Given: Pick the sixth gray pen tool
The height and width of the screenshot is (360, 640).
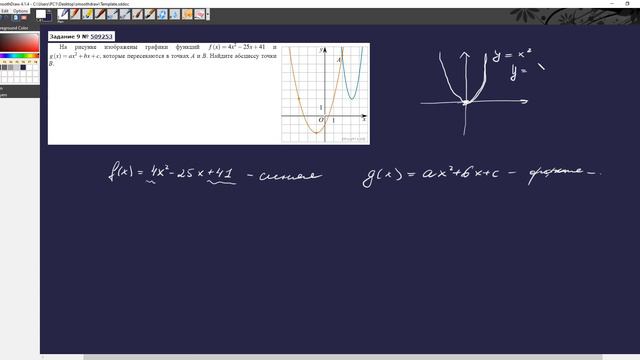Looking at the screenshot, I should pos(125,15).
